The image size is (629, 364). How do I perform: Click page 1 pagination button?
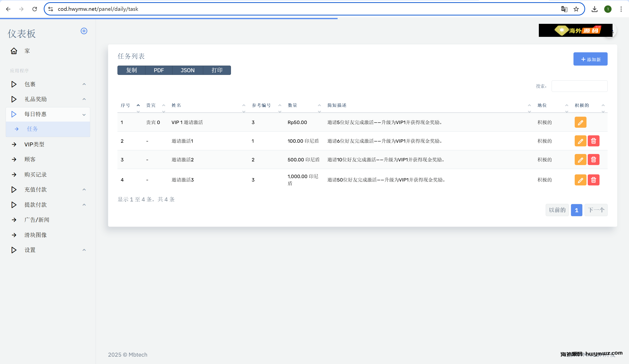(576, 210)
